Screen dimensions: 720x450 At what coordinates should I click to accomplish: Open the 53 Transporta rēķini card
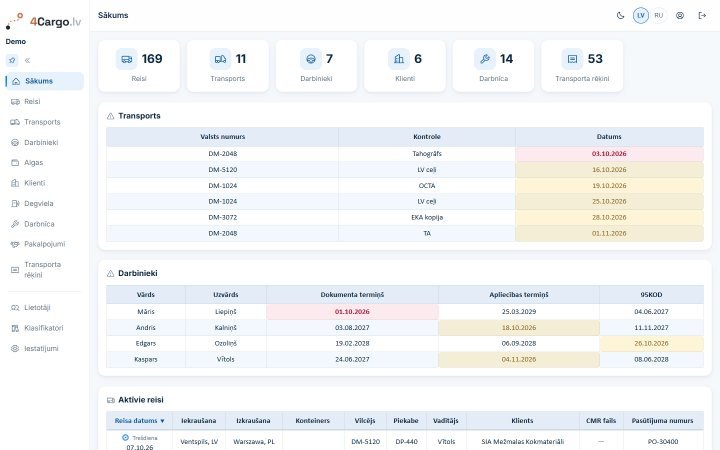pos(582,66)
